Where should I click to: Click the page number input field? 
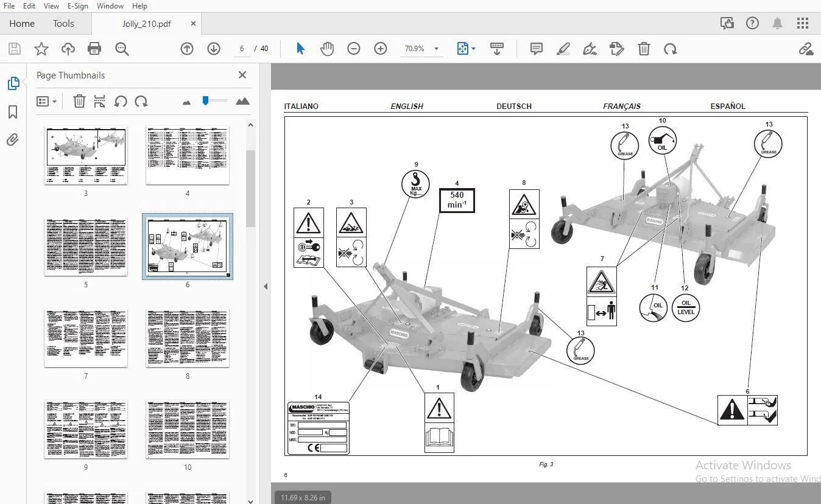click(x=242, y=49)
